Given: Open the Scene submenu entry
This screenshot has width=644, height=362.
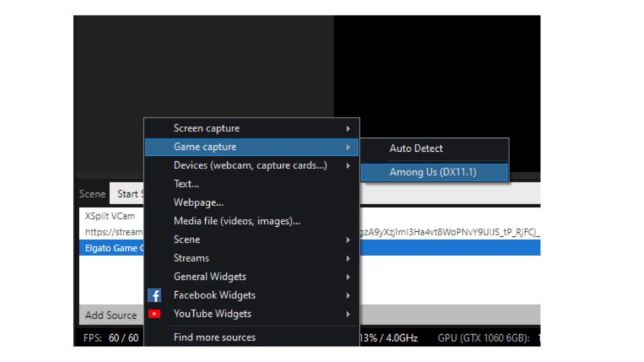Looking at the screenshot, I should tap(252, 239).
